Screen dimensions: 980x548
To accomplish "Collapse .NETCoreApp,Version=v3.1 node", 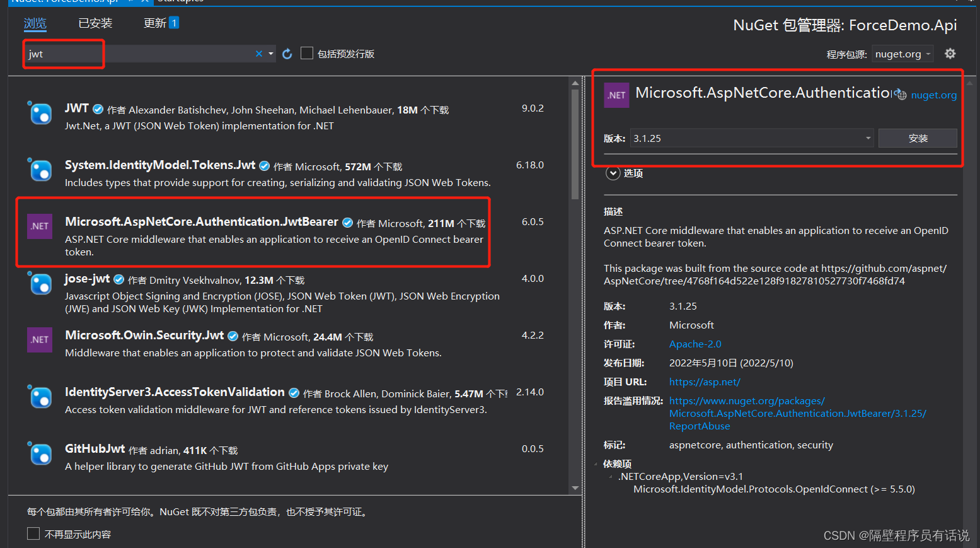I will tap(611, 477).
